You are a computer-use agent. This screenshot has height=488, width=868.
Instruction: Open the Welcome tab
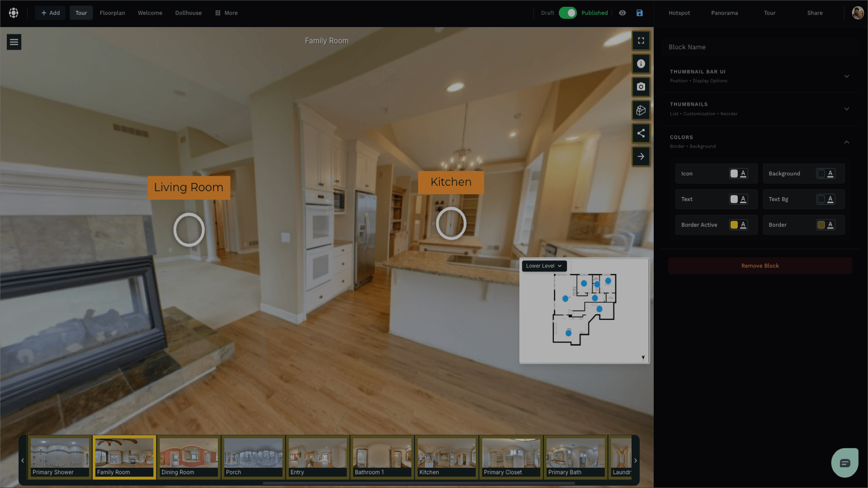150,13
